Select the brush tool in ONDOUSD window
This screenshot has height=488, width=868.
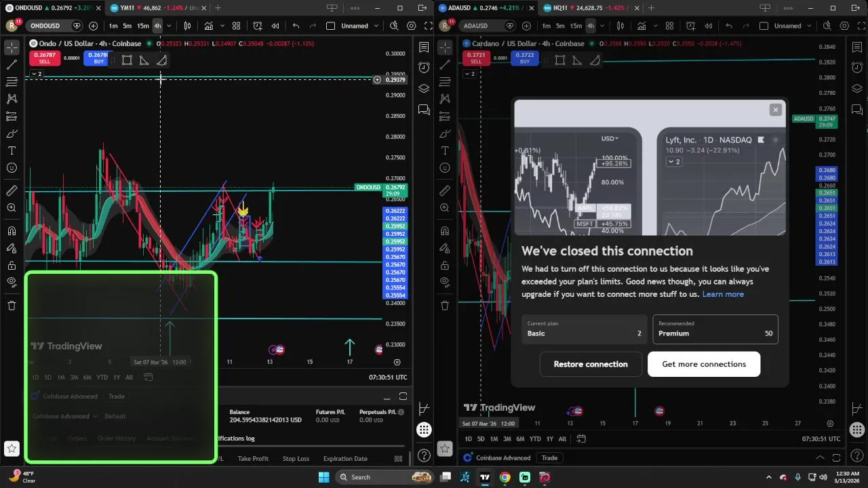tap(12, 134)
